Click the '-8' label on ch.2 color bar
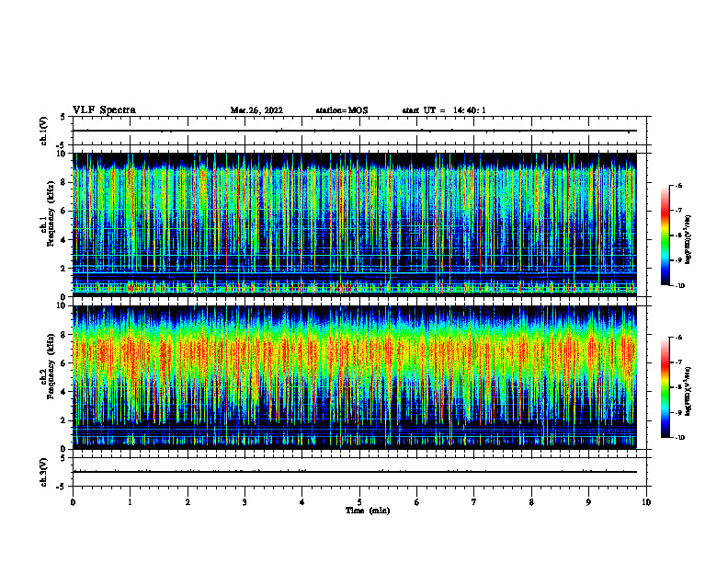728x563 pixels. coord(678,387)
